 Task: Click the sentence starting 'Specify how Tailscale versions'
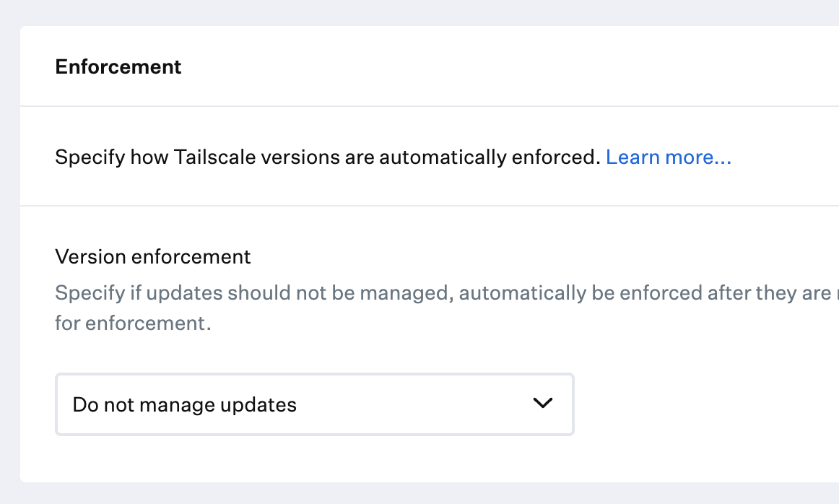tap(329, 157)
